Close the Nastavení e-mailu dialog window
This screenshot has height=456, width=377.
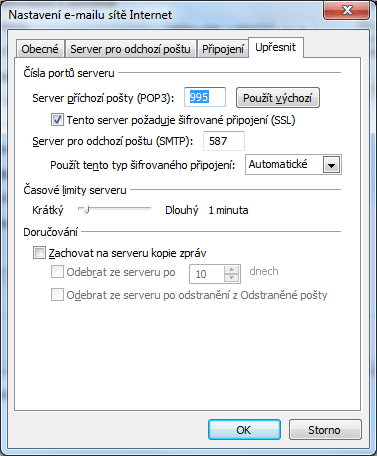coord(347,10)
